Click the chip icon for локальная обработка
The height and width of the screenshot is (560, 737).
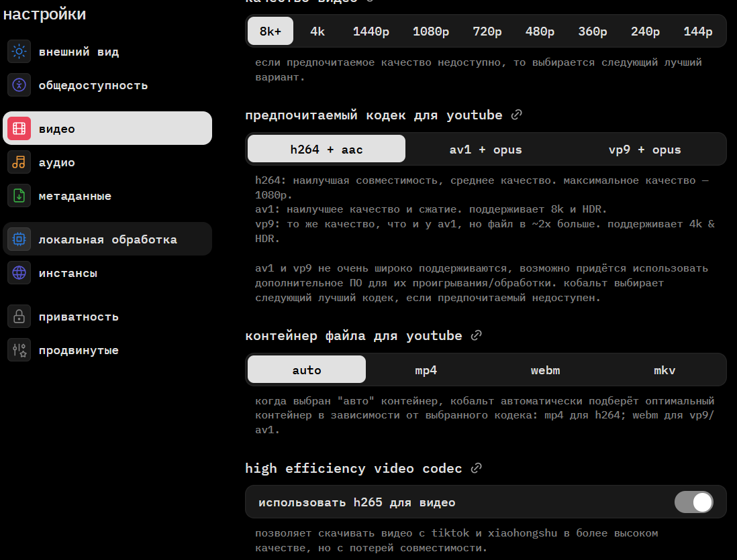point(19,239)
